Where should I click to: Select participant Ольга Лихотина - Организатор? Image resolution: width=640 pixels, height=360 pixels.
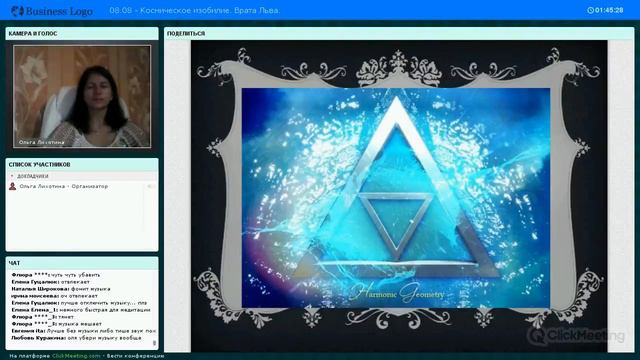[64, 186]
